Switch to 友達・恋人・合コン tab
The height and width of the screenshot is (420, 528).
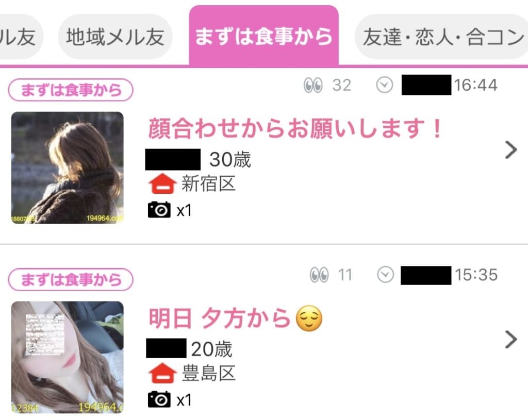441,37
